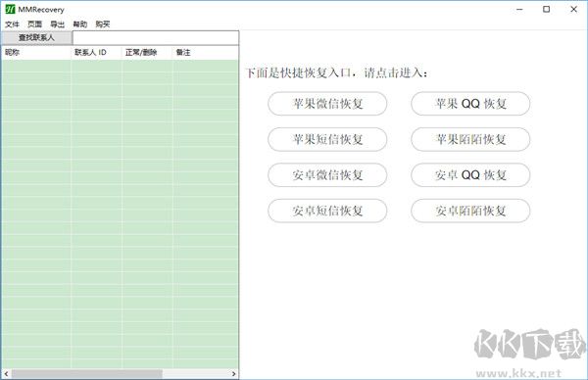Start 安卓 QQ 恢复 recovery
The width and height of the screenshot is (588, 380).
[x=470, y=175]
